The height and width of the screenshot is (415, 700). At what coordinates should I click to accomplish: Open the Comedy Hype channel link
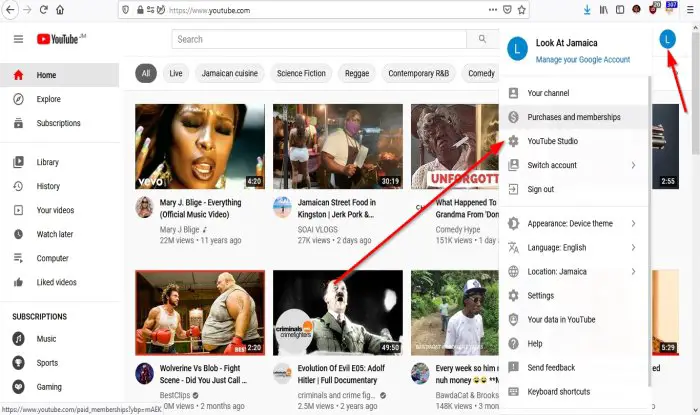(458, 229)
